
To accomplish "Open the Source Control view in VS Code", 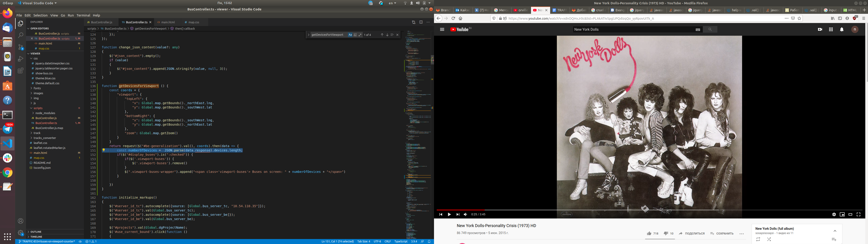I will coord(21,47).
